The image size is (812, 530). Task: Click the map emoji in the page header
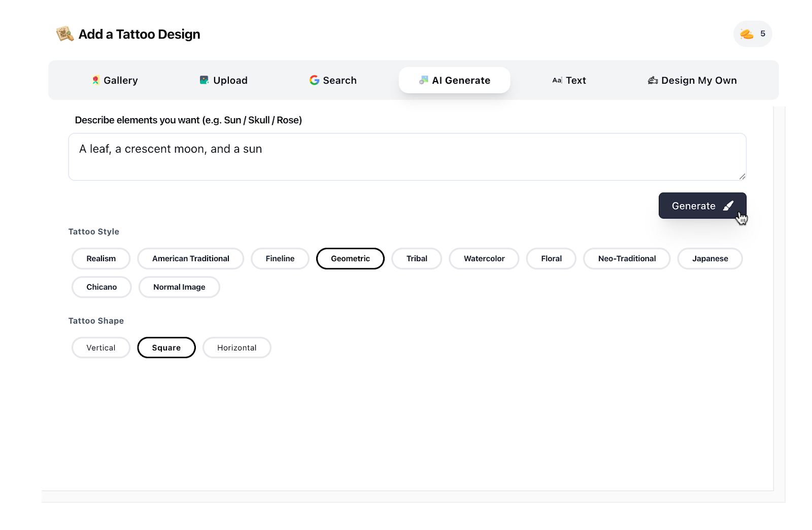64,33
